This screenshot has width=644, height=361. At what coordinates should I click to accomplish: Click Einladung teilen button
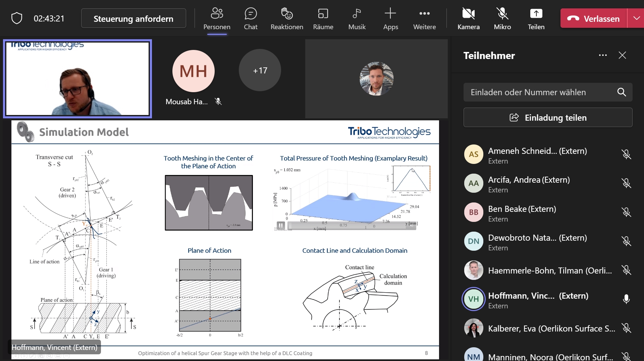pyautogui.click(x=548, y=118)
